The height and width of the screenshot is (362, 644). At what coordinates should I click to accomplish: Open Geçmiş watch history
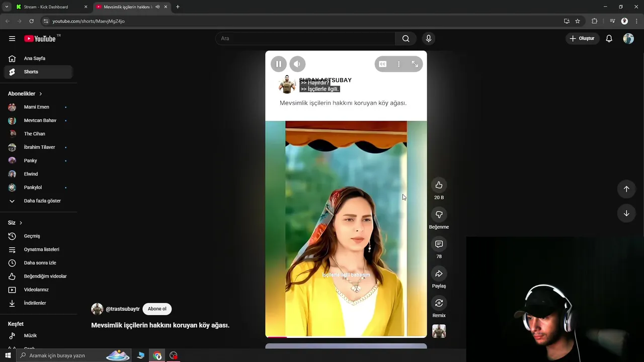(x=39, y=236)
